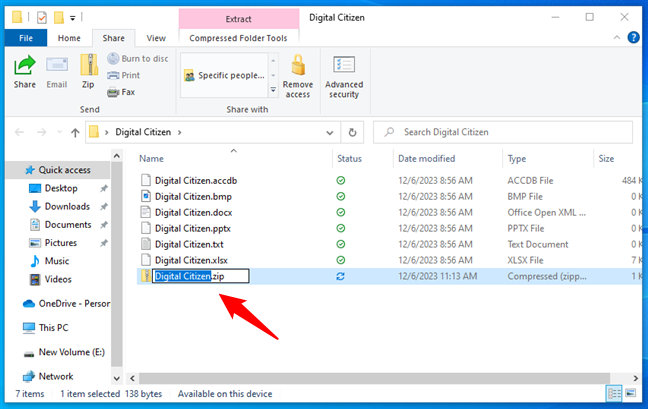This screenshot has height=409, width=648.
Task: Open Documents in the navigation pane
Action: click(x=68, y=225)
